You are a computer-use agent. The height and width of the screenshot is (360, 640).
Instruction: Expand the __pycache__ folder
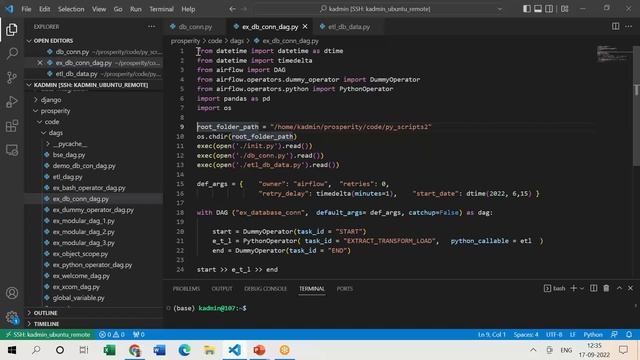pyautogui.click(x=70, y=144)
